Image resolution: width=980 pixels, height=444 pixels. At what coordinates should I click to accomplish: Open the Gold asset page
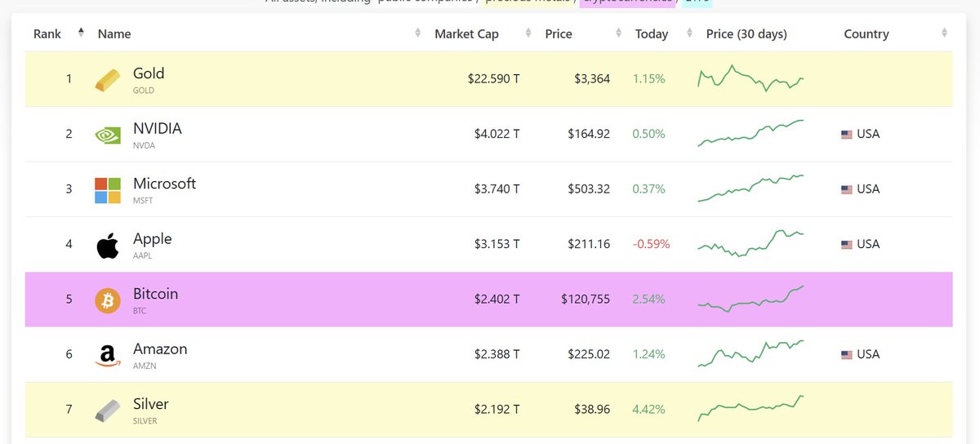[149, 73]
